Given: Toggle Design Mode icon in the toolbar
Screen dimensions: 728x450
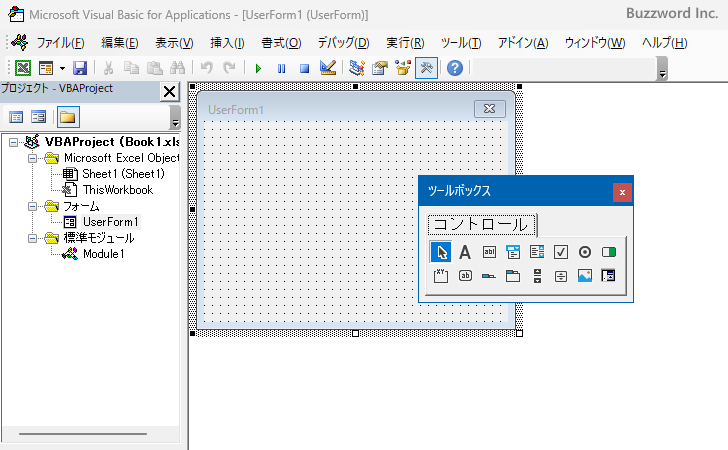Looking at the screenshot, I should click(328, 68).
